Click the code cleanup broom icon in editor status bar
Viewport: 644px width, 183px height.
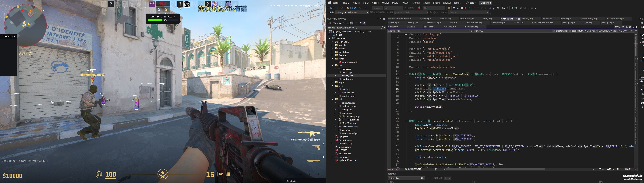(435, 169)
